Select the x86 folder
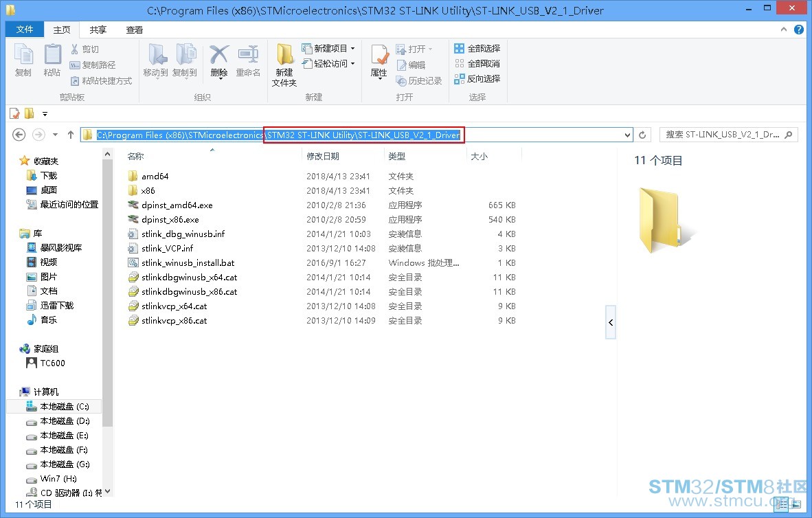Image resolution: width=812 pixels, height=518 pixels. [148, 190]
